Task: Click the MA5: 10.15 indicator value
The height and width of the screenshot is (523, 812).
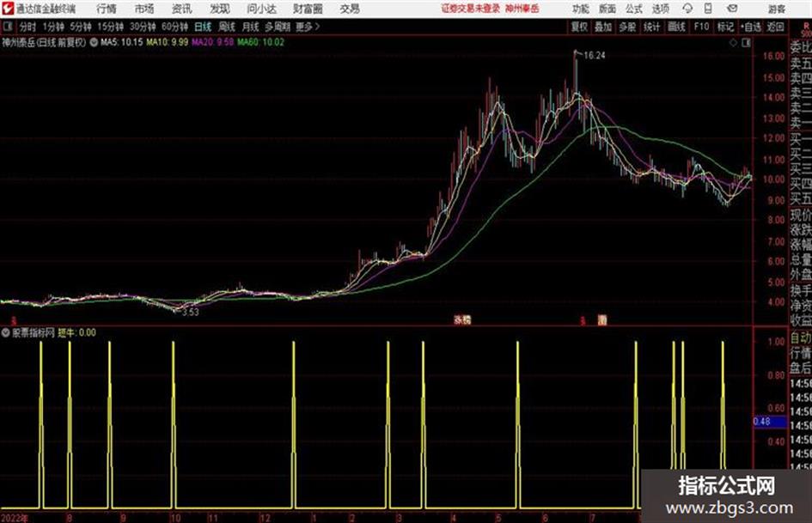Action: [121, 42]
